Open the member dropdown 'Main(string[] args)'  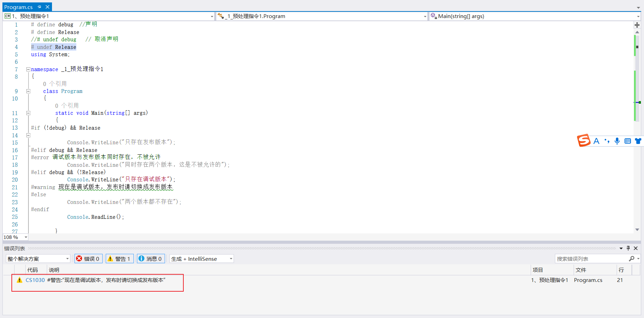[x=535, y=16]
